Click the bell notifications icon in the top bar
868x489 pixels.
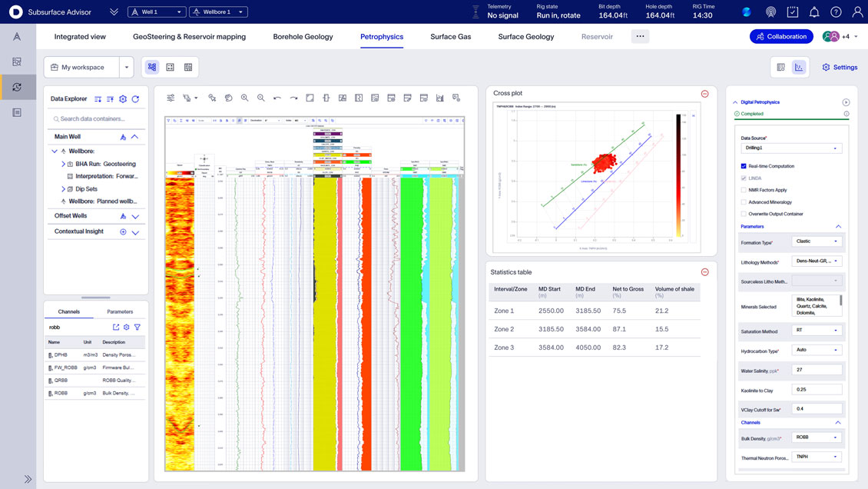(x=813, y=11)
